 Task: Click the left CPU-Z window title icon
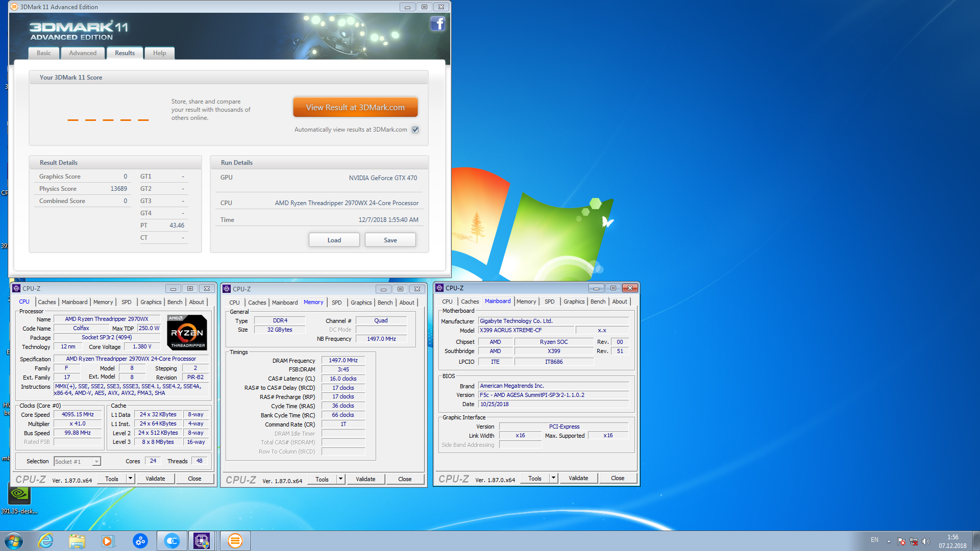coord(16,288)
